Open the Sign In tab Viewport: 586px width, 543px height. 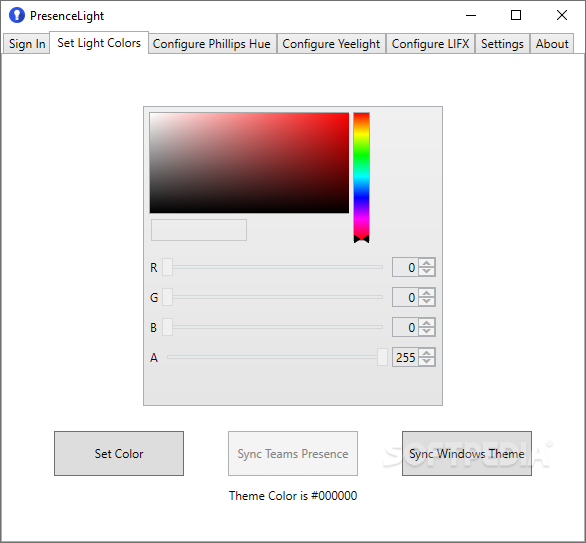pos(27,44)
